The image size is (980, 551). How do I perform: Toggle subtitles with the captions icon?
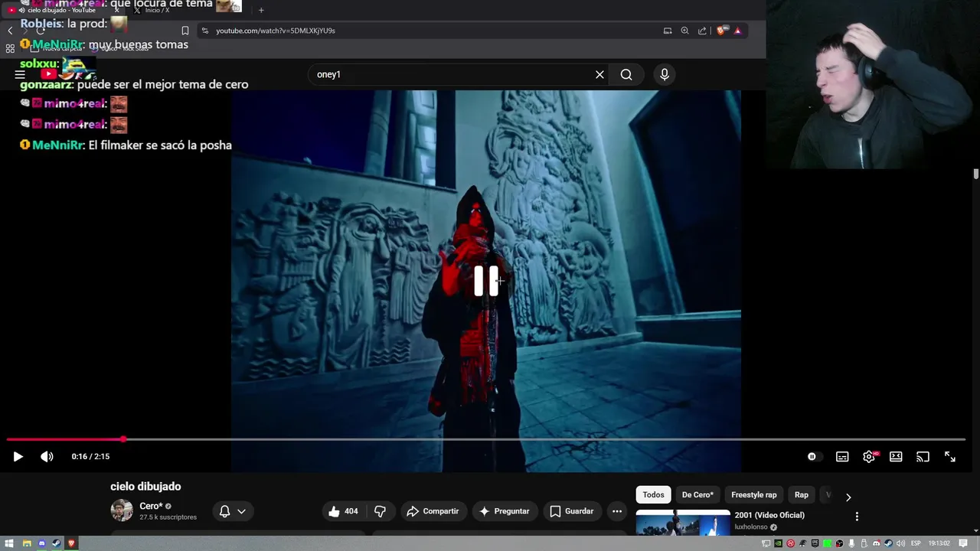coord(842,457)
